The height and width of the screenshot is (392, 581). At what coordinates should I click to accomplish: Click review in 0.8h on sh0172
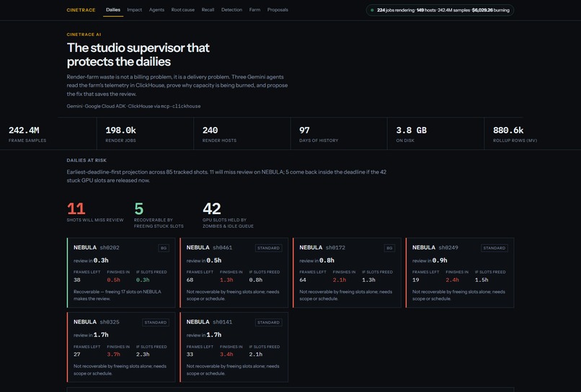316,260
